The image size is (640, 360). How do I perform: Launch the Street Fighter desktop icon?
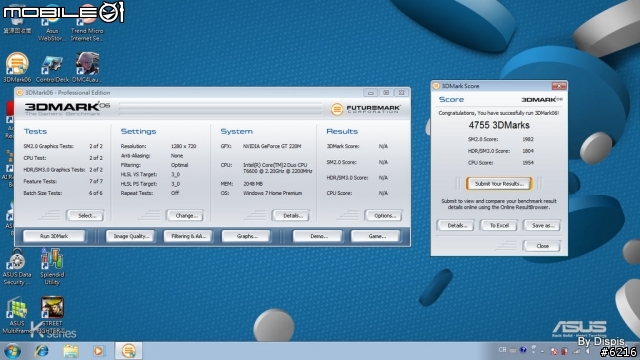coord(52,316)
